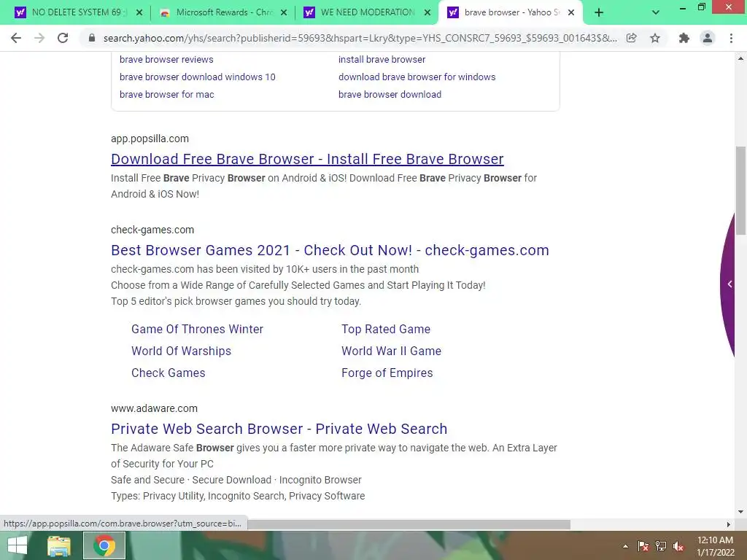Open brave browser download windows 10 link
The height and width of the screenshot is (560, 747).
point(197,77)
